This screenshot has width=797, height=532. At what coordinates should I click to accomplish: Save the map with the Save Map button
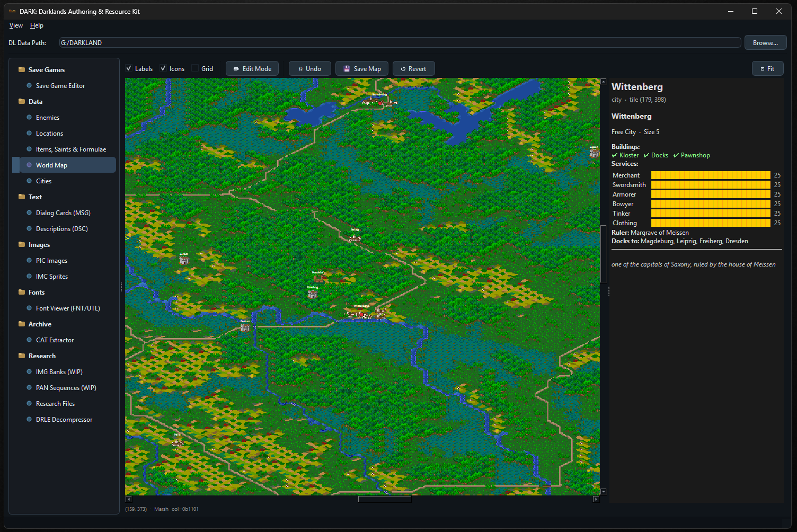pyautogui.click(x=362, y=69)
